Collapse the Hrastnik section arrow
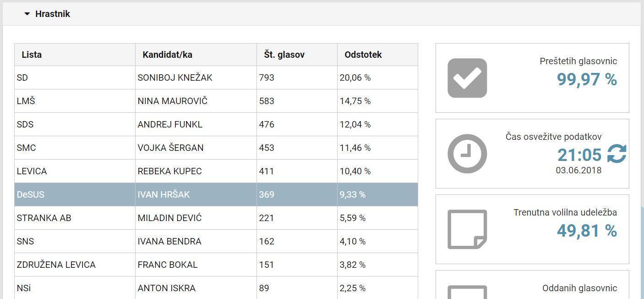This screenshot has height=299, width=644. click(27, 14)
